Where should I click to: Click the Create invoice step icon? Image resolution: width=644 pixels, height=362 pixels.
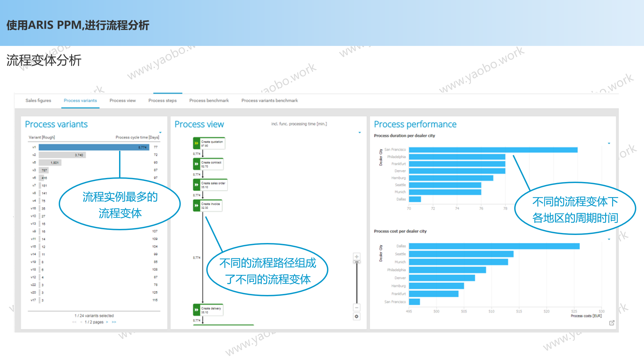coord(197,205)
